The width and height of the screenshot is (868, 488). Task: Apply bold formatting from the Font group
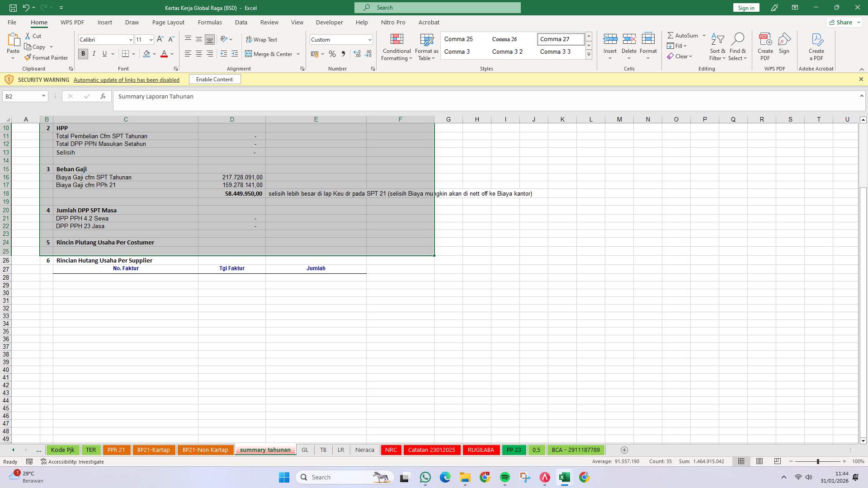pos(83,54)
